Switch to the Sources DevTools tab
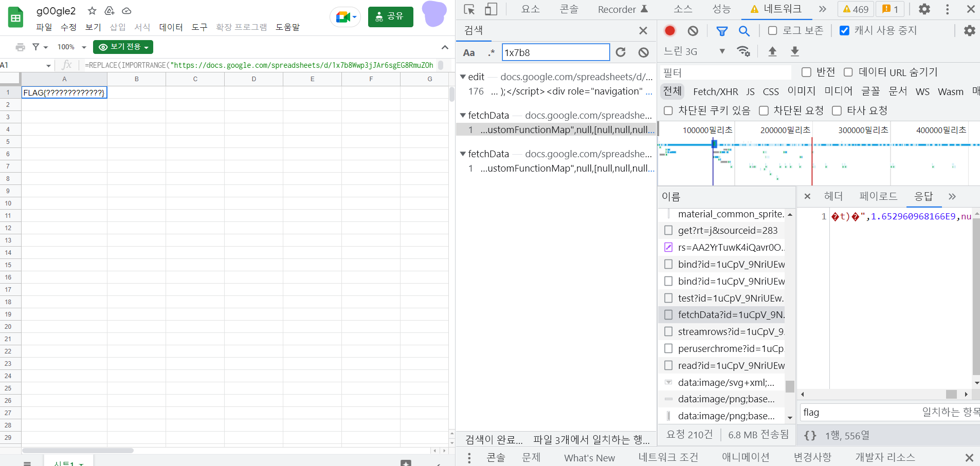This screenshot has width=980, height=466. (683, 9)
